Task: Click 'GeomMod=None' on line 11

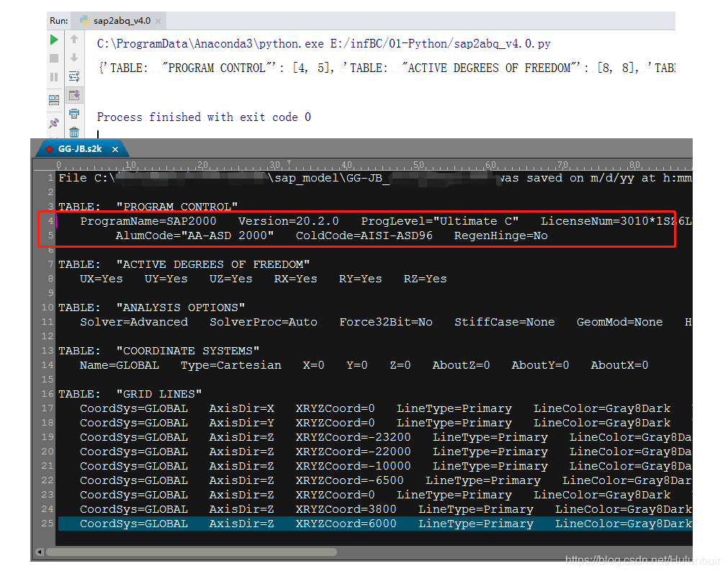Action: (619, 322)
